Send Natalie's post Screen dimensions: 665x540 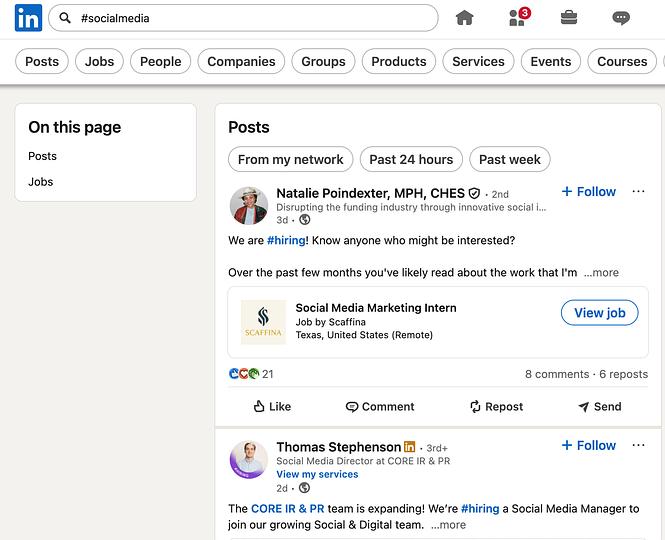pos(600,406)
